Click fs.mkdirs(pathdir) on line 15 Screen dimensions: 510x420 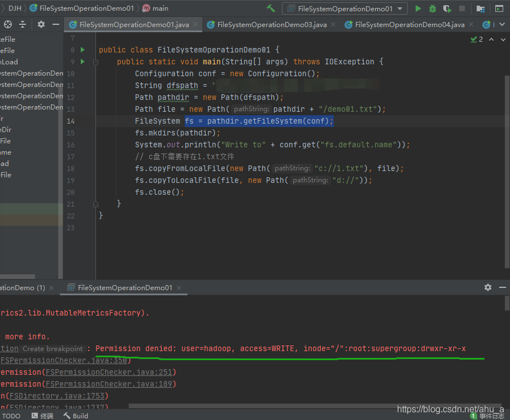tap(177, 133)
